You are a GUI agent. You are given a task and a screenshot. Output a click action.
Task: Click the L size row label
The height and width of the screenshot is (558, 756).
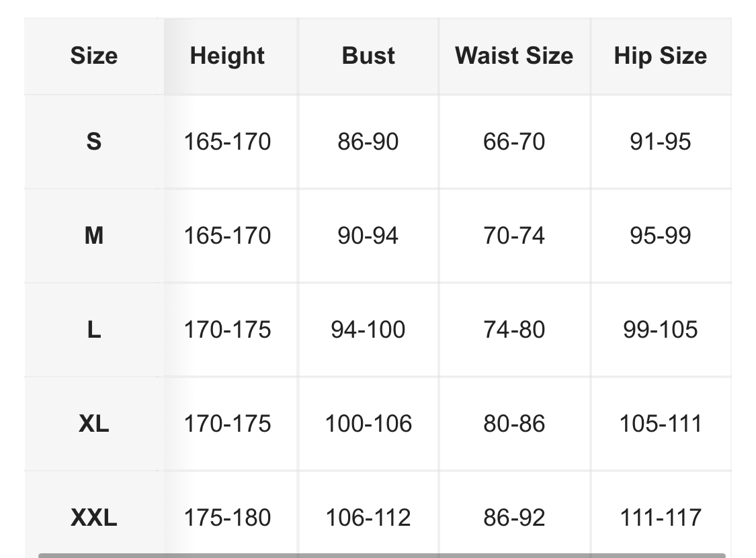coord(94,330)
